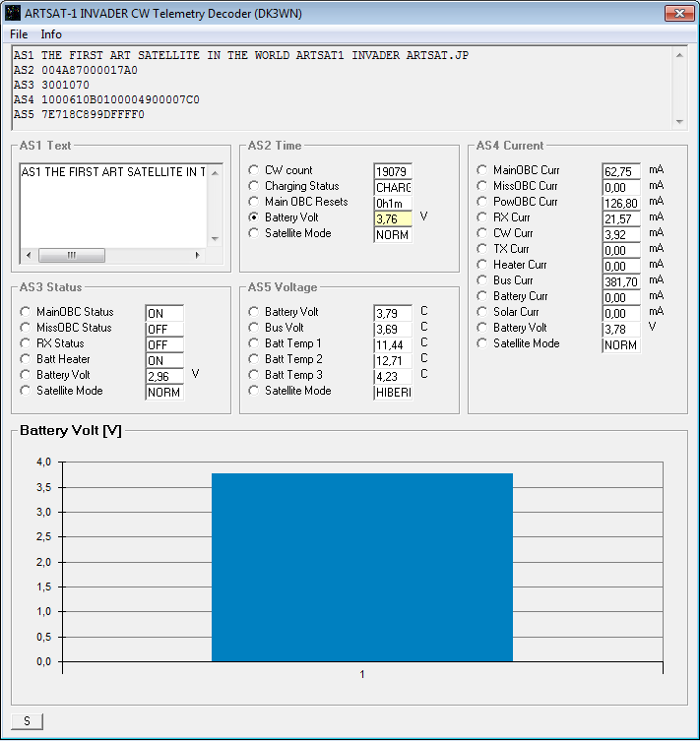
Task: Click the Main OBC Resets 0h1m field
Action: [x=393, y=203]
